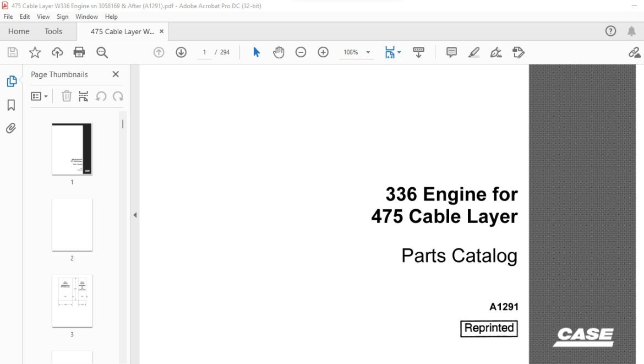Rotate page counterclockwise

(x=101, y=96)
